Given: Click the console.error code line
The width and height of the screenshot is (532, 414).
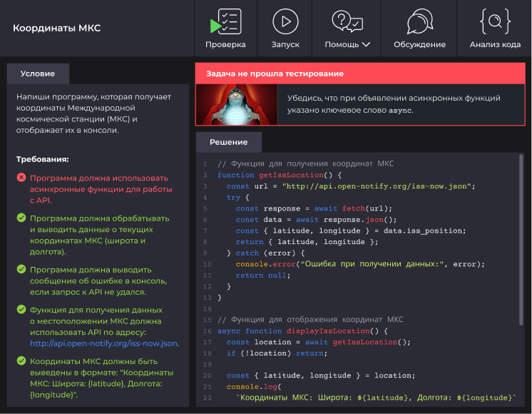Looking at the screenshot, I should point(360,264).
